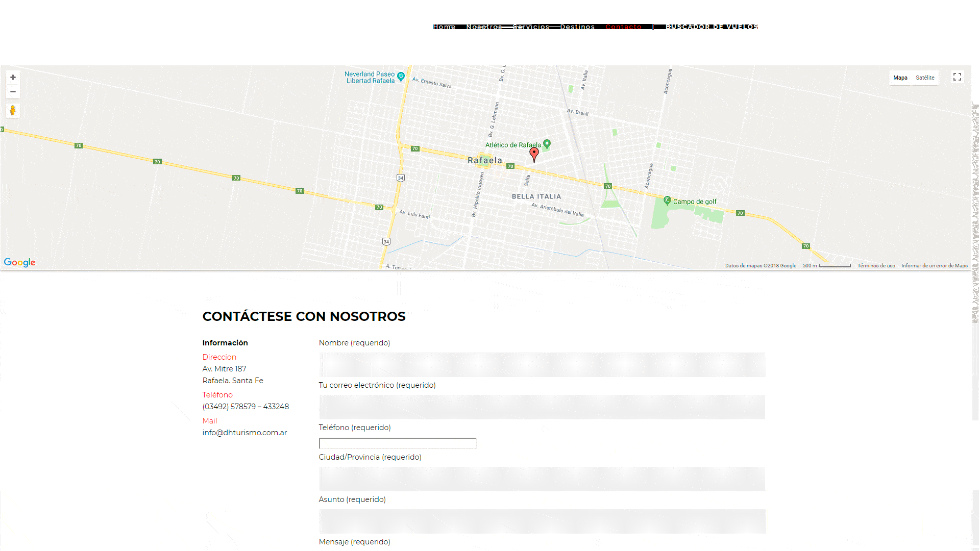This screenshot has width=980, height=551.
Task: Open Informar de un error de Maps
Action: coord(934,266)
